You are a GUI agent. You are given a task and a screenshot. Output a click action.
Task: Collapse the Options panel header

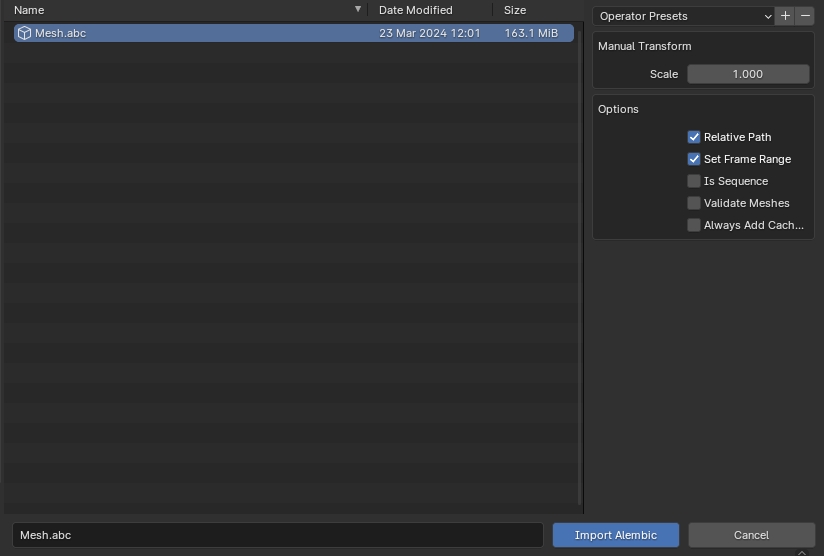(x=618, y=109)
